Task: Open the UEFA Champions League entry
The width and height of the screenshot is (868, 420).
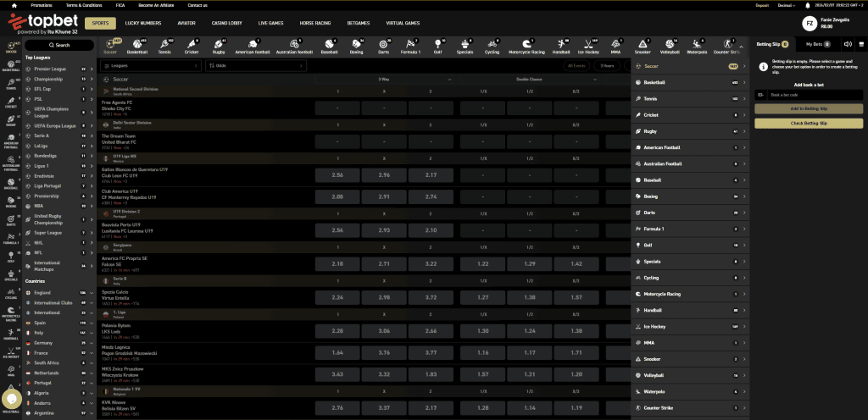Action: [58, 112]
